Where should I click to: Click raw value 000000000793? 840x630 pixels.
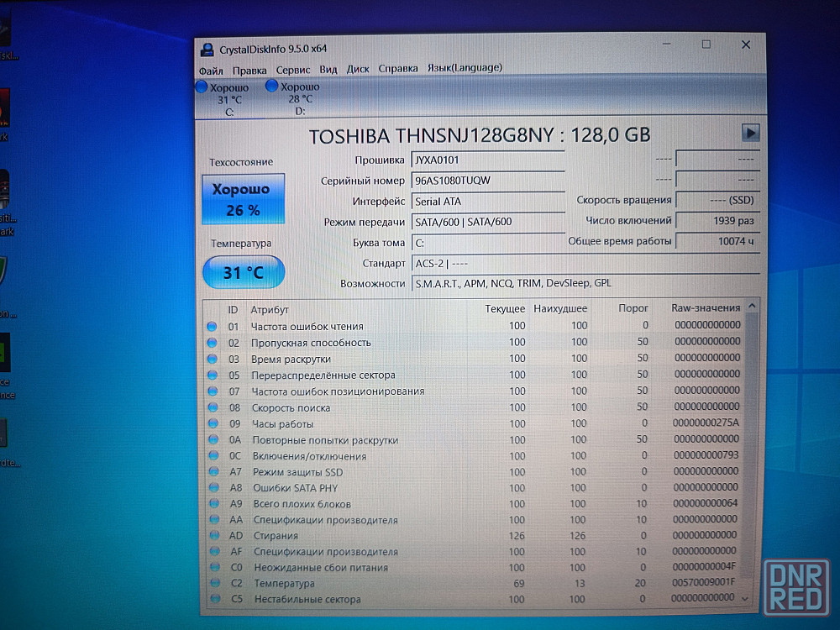pyautogui.click(x=706, y=454)
